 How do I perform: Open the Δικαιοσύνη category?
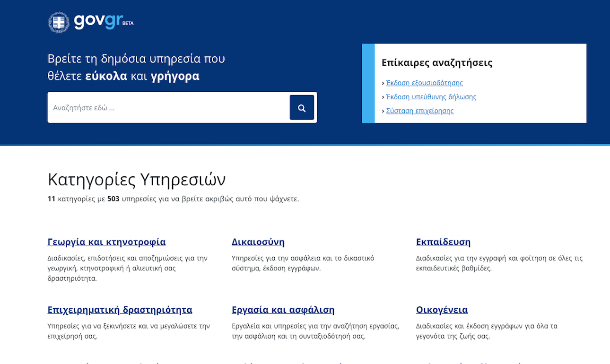257,242
